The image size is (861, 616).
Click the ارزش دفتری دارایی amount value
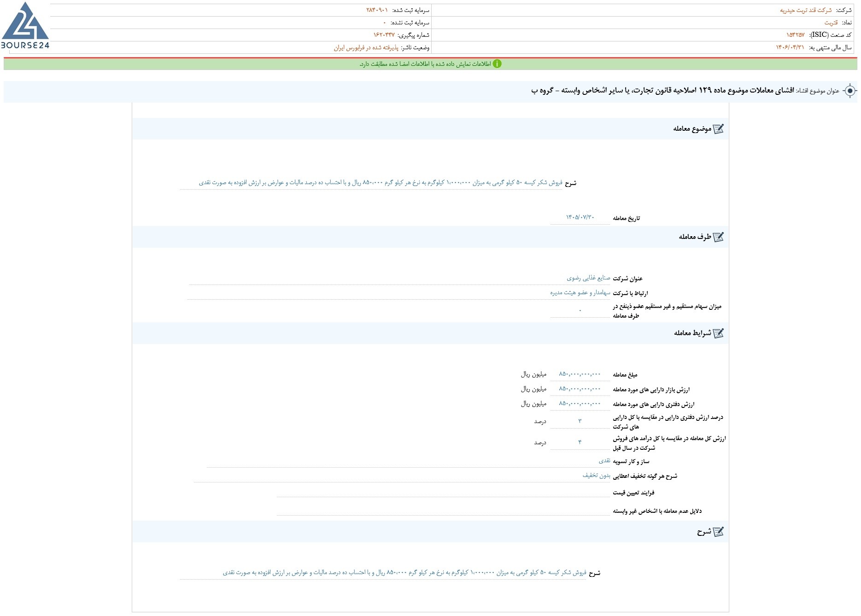click(x=580, y=404)
